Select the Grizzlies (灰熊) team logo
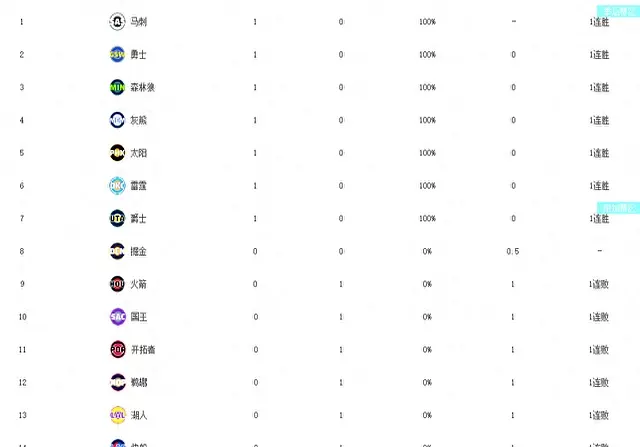This screenshot has width=640, height=447. point(117,120)
